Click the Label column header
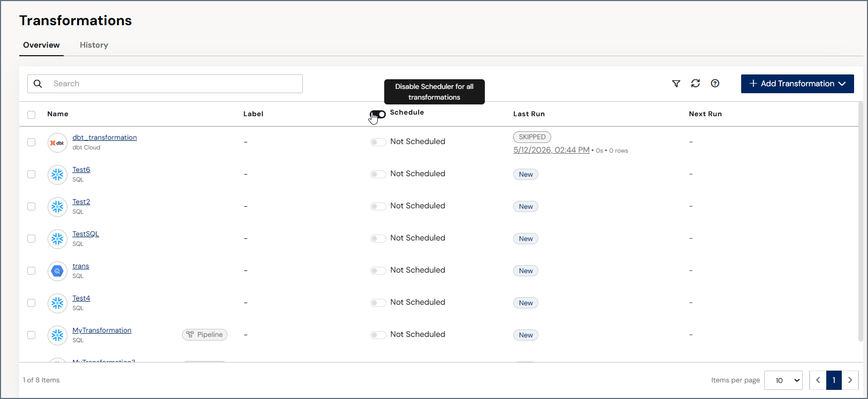 [253, 114]
